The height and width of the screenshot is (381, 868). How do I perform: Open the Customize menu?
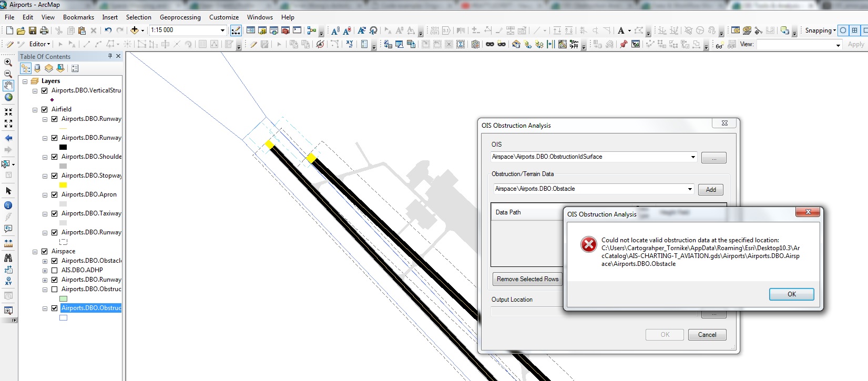224,17
